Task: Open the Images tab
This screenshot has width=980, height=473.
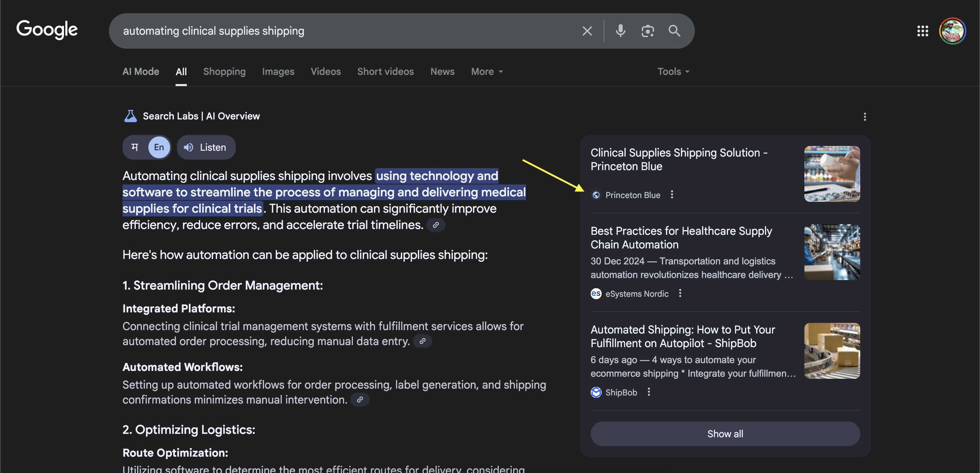Action: click(x=278, y=71)
